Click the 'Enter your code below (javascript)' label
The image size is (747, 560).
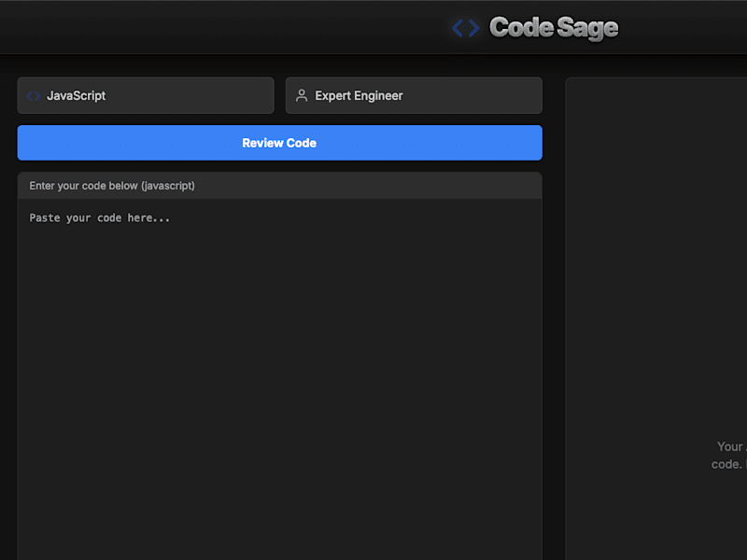[112, 186]
